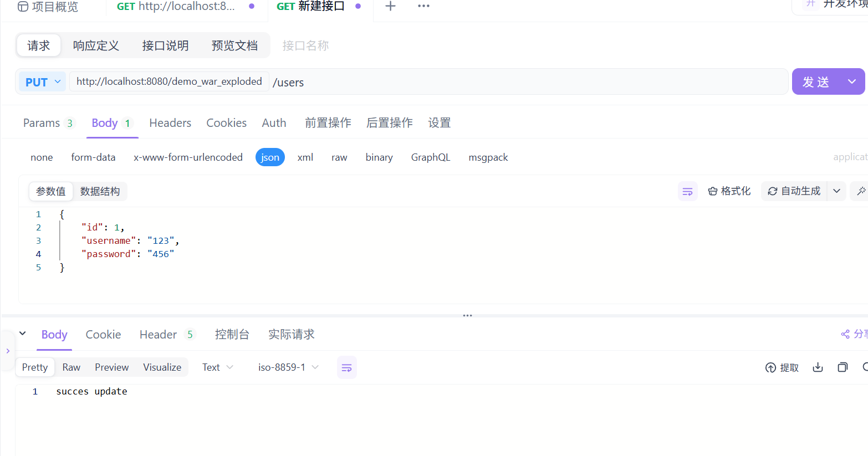The height and width of the screenshot is (456, 868).
Task: Click the format JSON icon
Action: [729, 191]
